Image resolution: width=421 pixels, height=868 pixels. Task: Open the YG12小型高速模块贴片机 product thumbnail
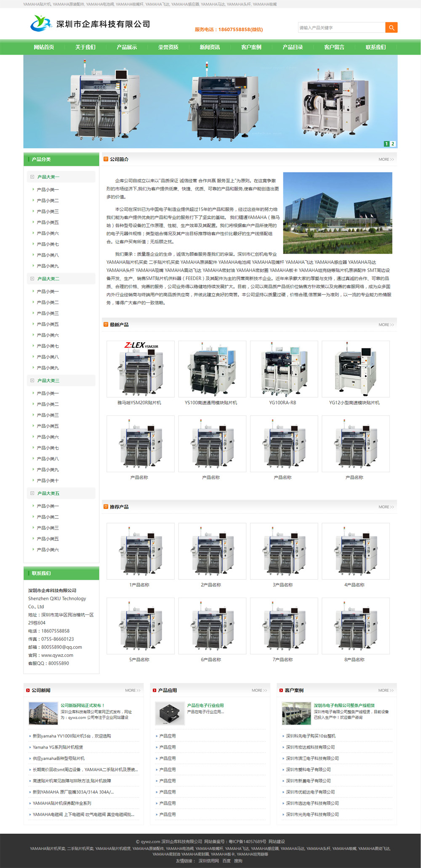point(356,369)
